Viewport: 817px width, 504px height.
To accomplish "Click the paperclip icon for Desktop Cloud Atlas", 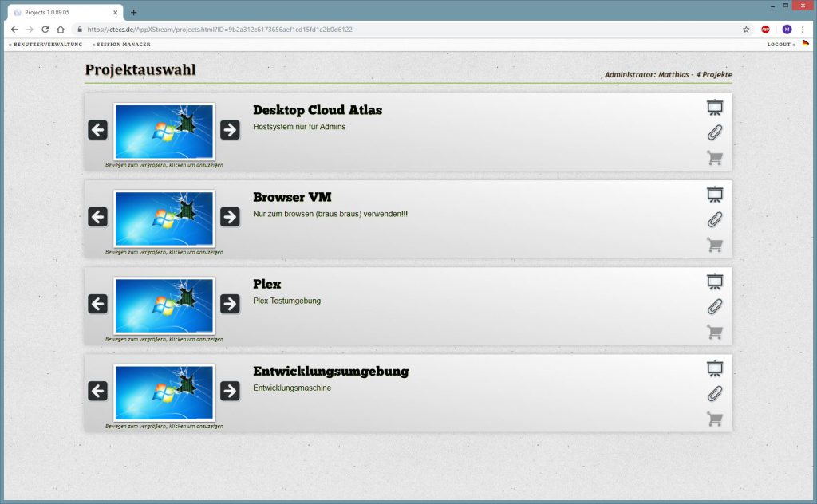I will coord(714,132).
